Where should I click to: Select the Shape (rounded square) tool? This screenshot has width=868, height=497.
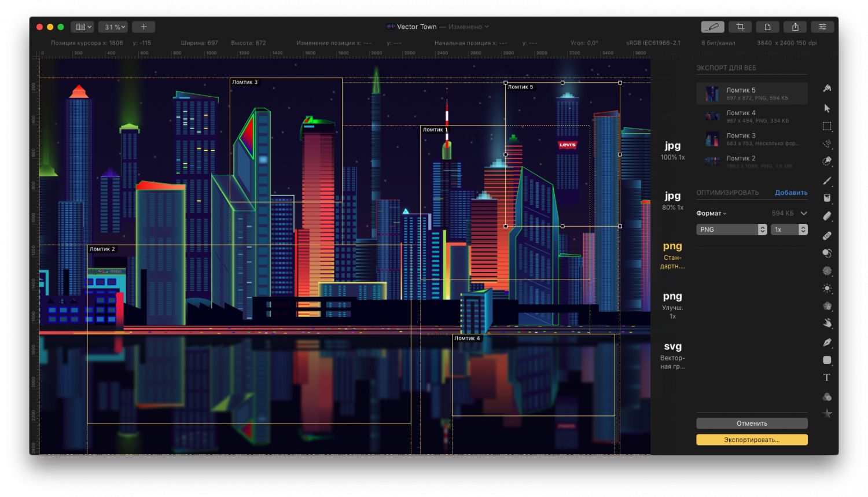tap(827, 360)
